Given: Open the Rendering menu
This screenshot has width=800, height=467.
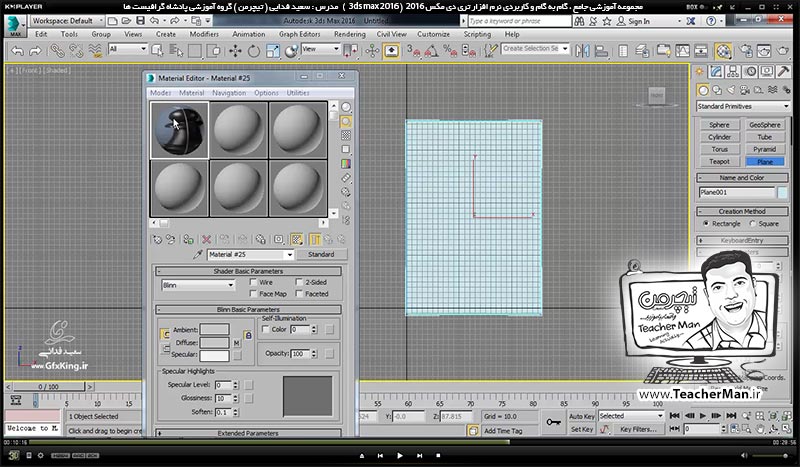Looking at the screenshot, I should pos(349,34).
